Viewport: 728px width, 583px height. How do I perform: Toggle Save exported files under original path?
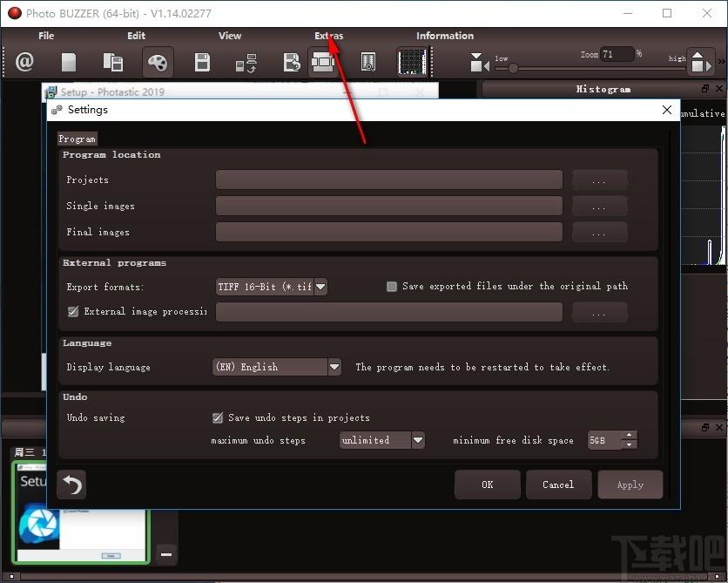click(x=392, y=286)
